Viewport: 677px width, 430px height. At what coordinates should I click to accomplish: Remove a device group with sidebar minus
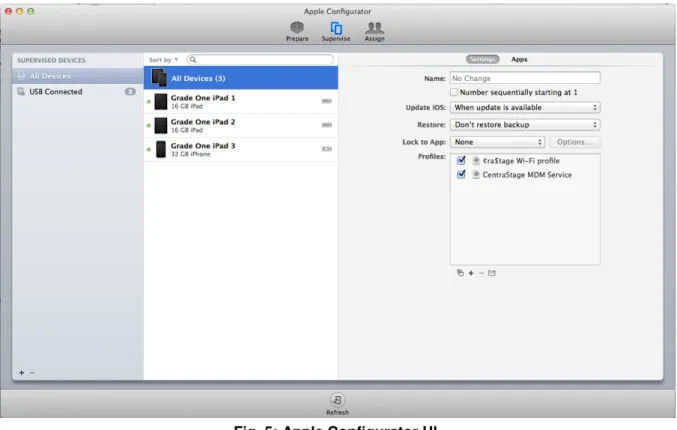32,373
